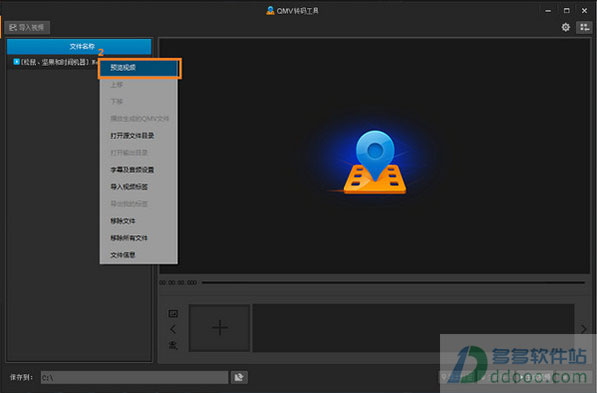Click the image icon above the left chevron
Image resolution: width=597 pixels, height=393 pixels.
pyautogui.click(x=173, y=313)
